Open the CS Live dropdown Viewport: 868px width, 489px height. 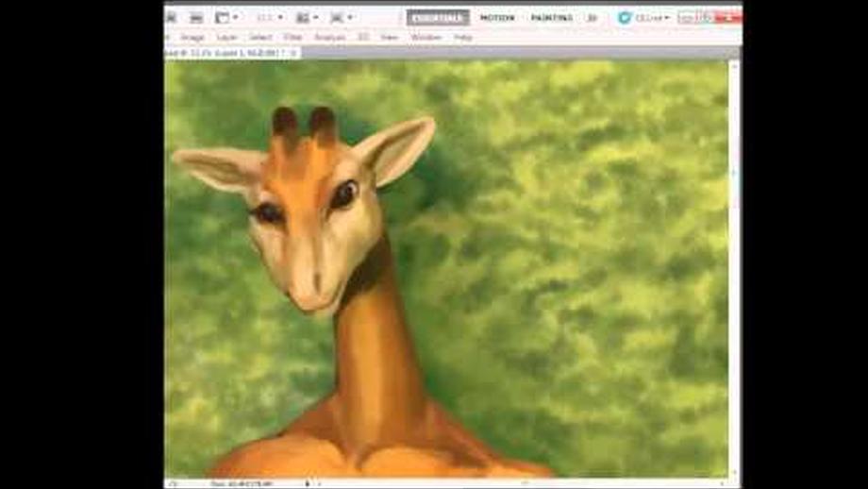(652, 18)
